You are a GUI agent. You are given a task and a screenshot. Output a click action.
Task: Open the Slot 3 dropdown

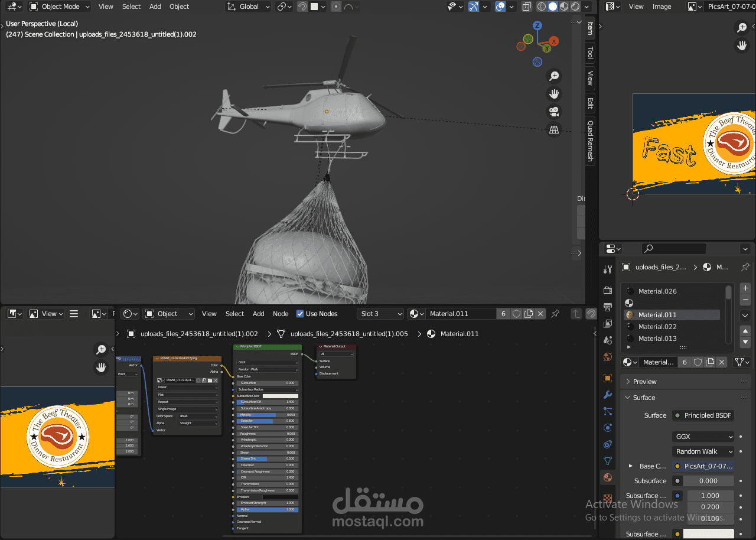(380, 314)
